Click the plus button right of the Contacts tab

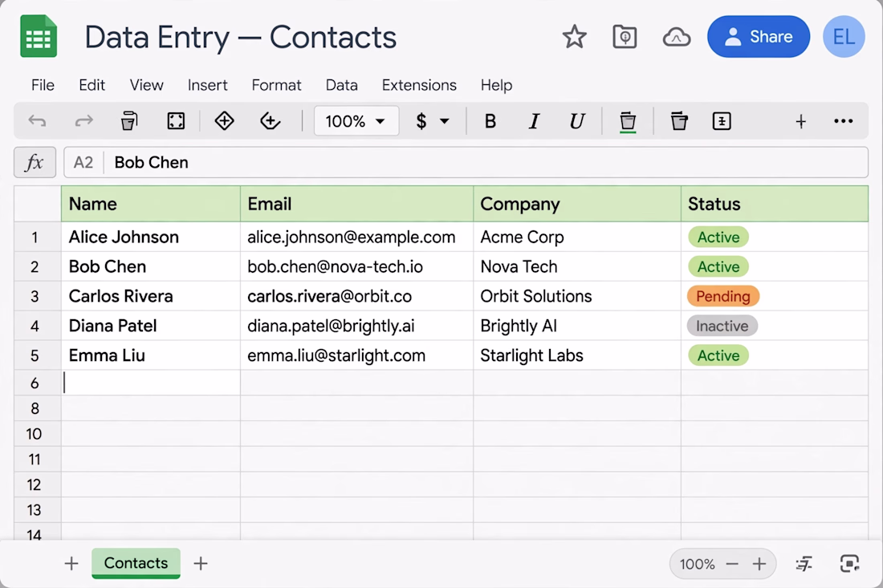[x=201, y=563]
